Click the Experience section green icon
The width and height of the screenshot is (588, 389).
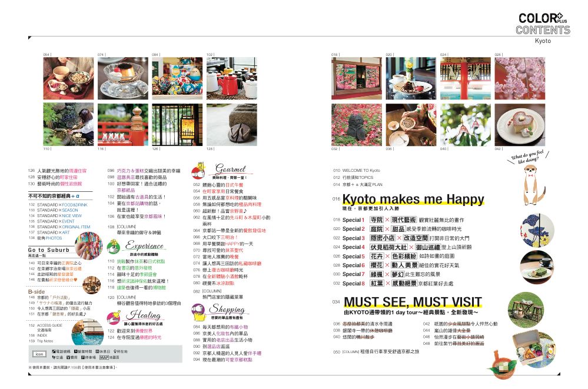[113, 246]
